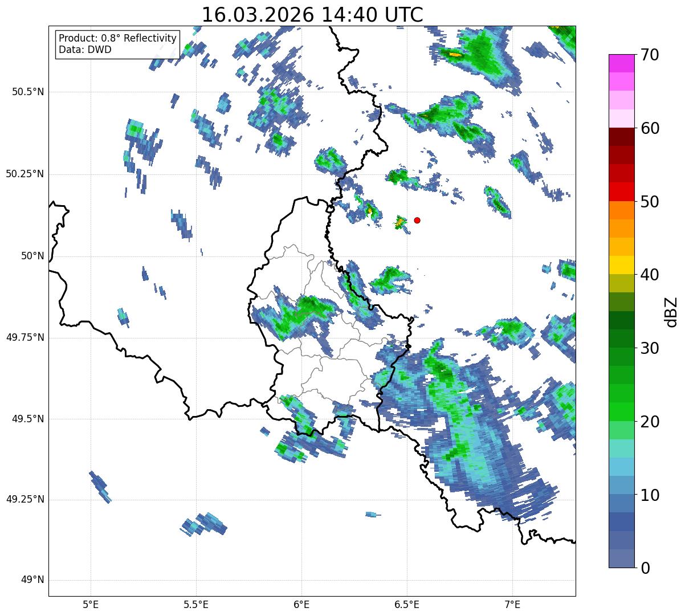Click the magenta top swatch of the colorbar
685x616 pixels.
(x=621, y=63)
